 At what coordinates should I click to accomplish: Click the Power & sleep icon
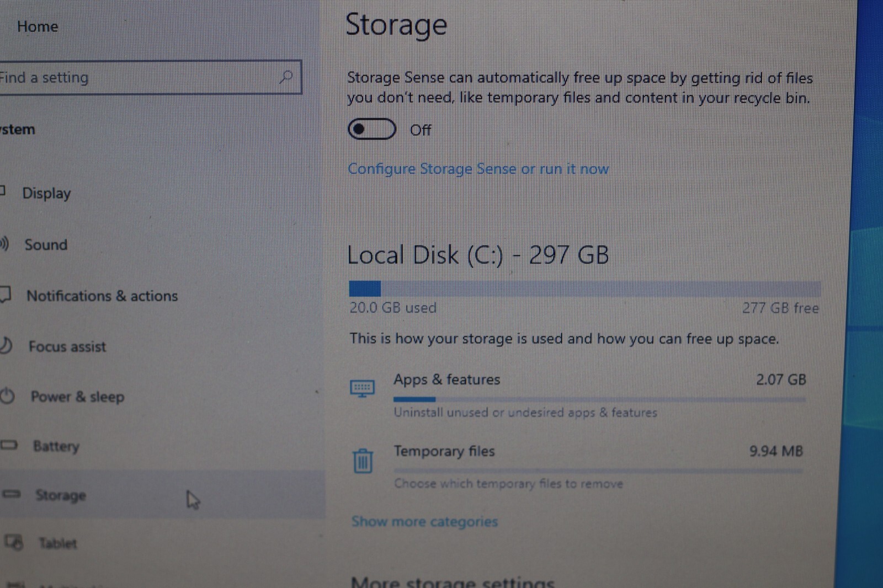7,396
